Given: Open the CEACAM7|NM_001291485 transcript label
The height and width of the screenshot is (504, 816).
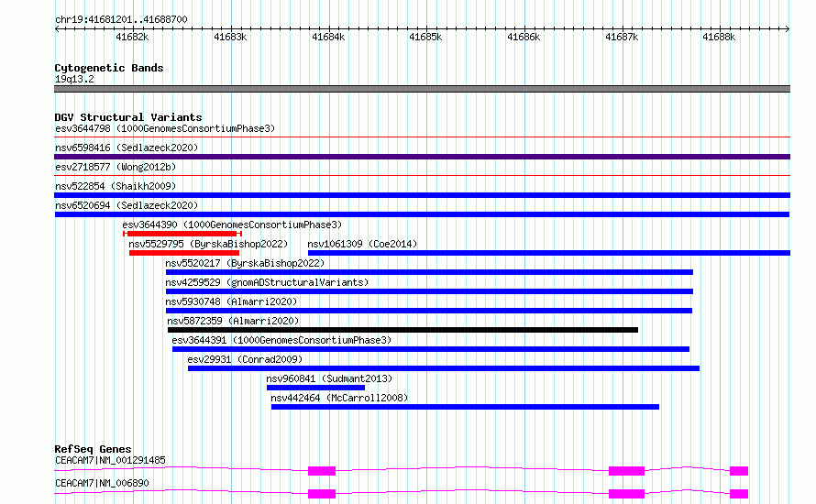Looking at the screenshot, I should (110, 460).
